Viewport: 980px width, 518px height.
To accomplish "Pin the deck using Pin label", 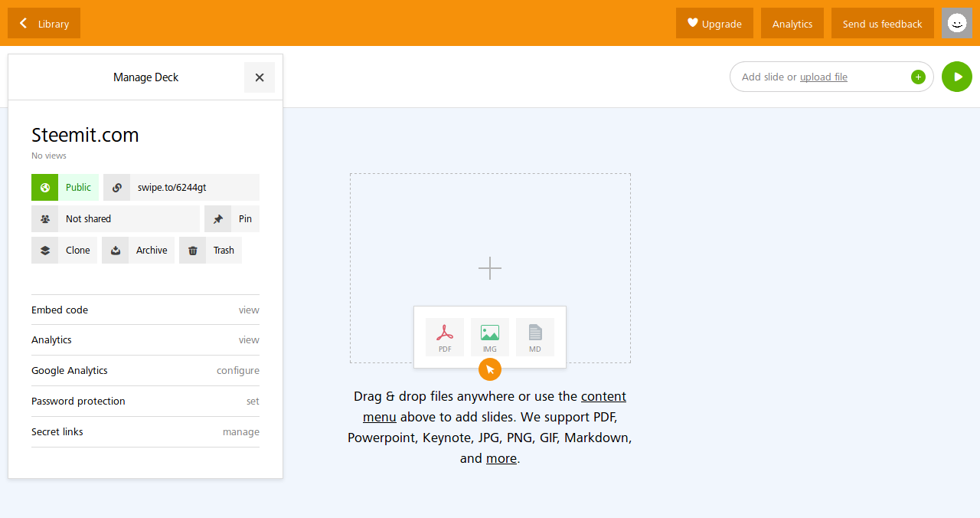I will [245, 219].
